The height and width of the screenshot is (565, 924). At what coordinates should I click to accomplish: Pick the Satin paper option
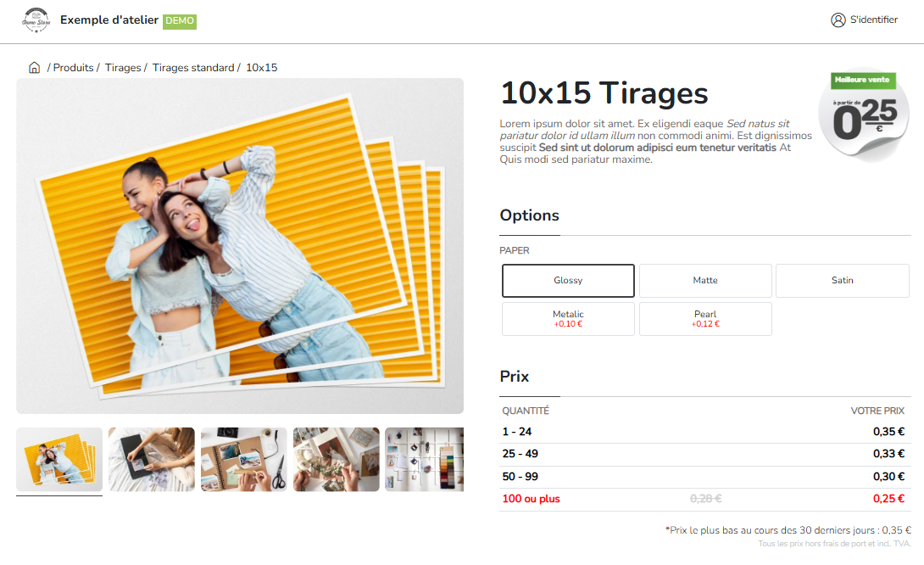pos(842,281)
